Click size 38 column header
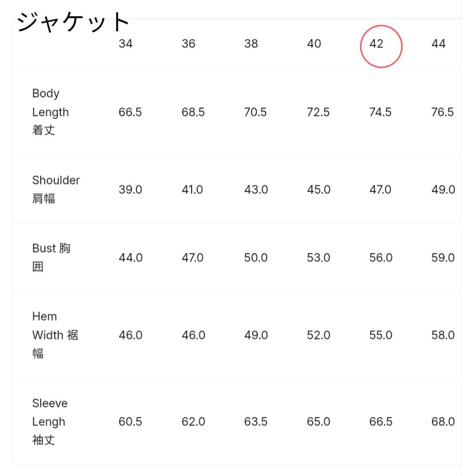Image resolution: width=462 pixels, height=476 pixels. click(x=251, y=44)
